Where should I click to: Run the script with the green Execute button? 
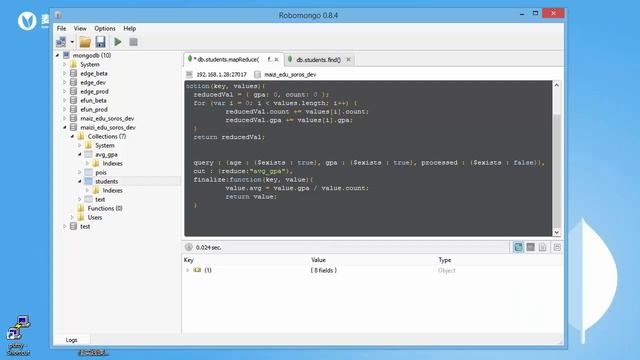tap(118, 42)
